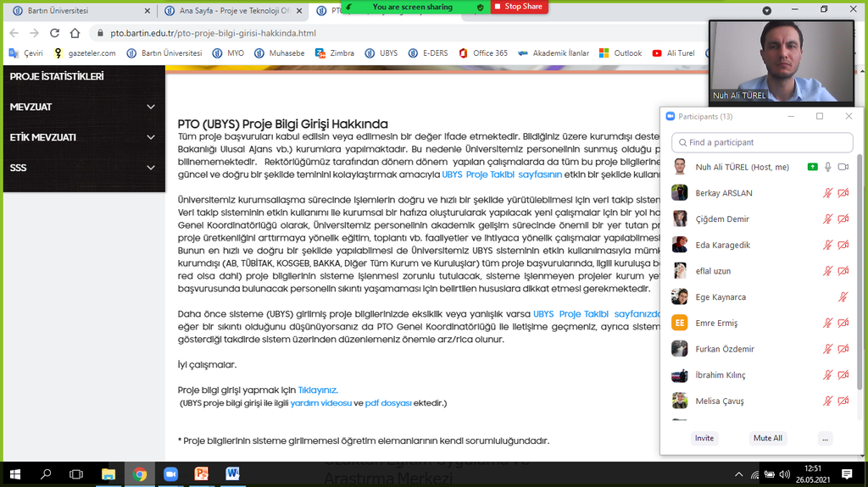The width and height of the screenshot is (868, 487).
Task: Open the pdf dosyası link
Action: coord(388,403)
